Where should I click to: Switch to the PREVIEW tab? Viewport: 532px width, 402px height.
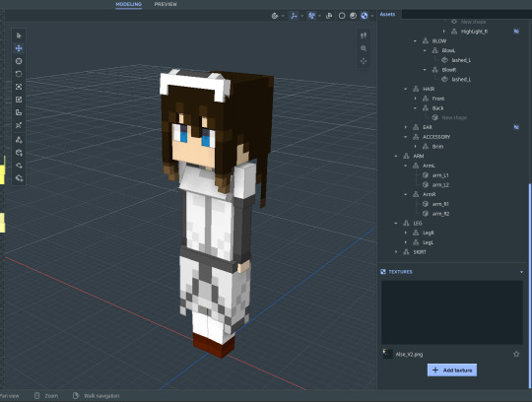(166, 4)
